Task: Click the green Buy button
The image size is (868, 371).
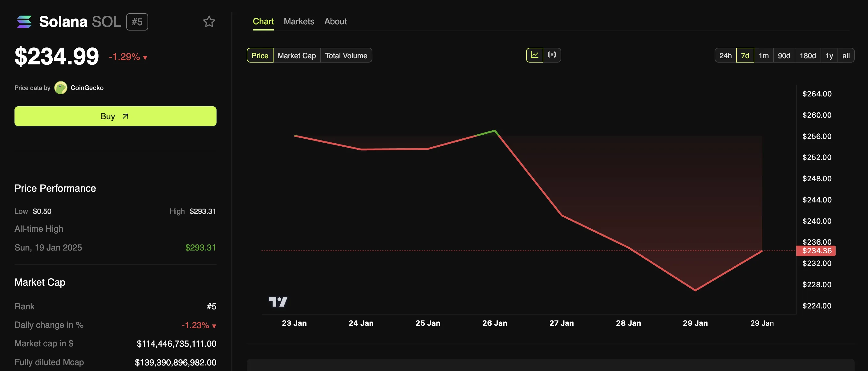Action: point(115,116)
